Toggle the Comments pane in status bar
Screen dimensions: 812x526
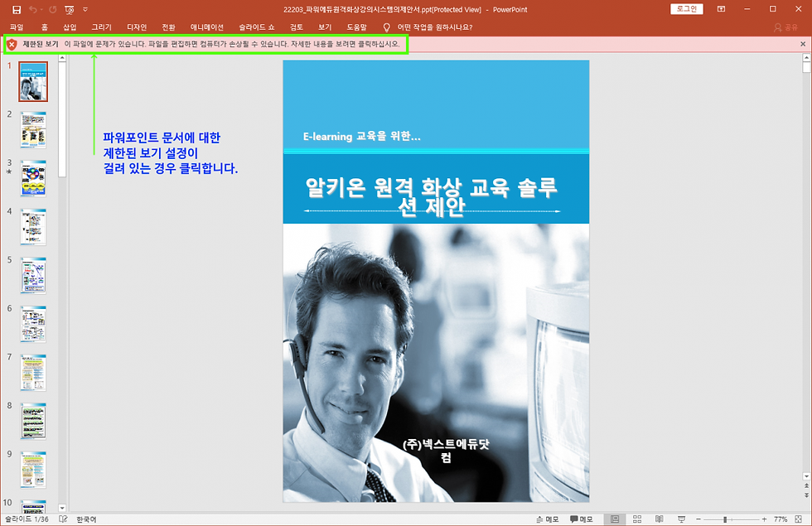[581, 519]
